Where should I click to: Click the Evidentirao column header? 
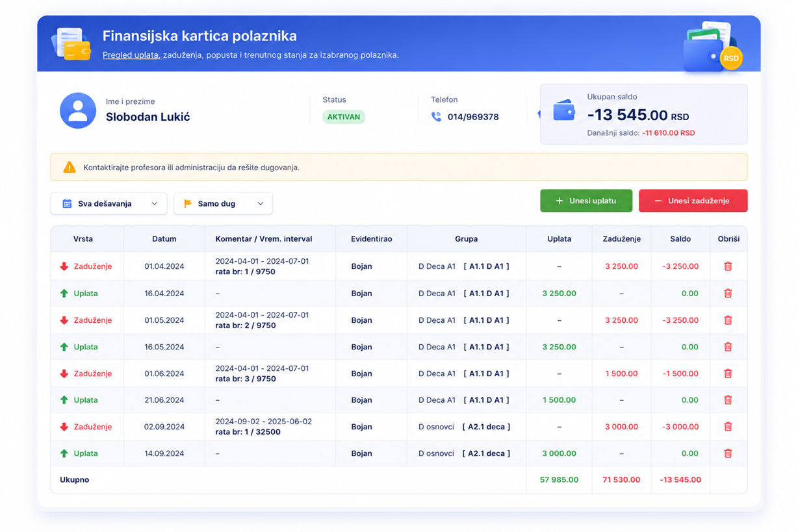[372, 239]
